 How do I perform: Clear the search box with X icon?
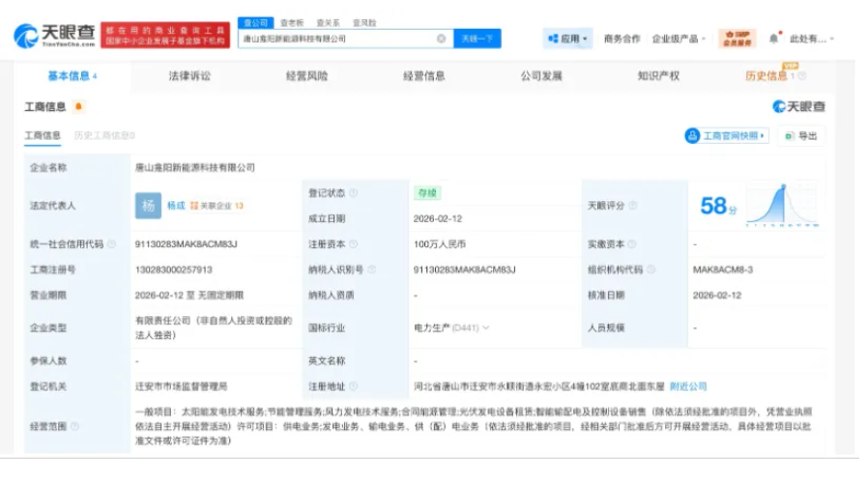point(441,39)
